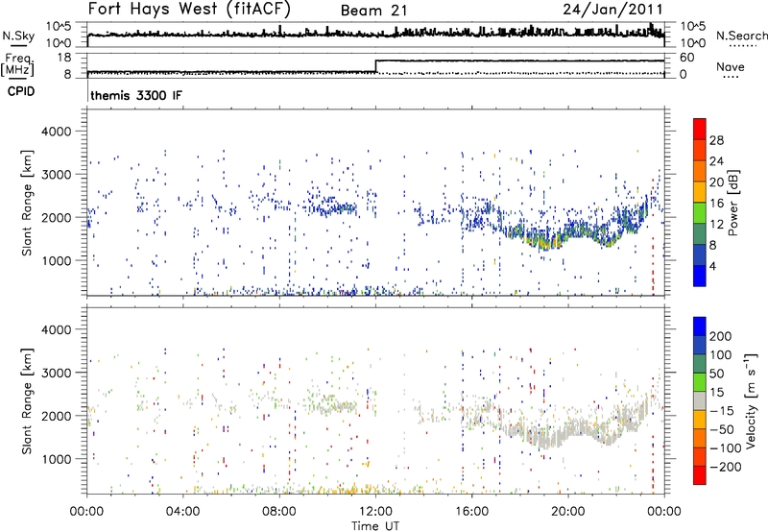Click the "Fort Hays West (fitACF)" title
This screenshot has height=532, width=768.
click(x=188, y=9)
